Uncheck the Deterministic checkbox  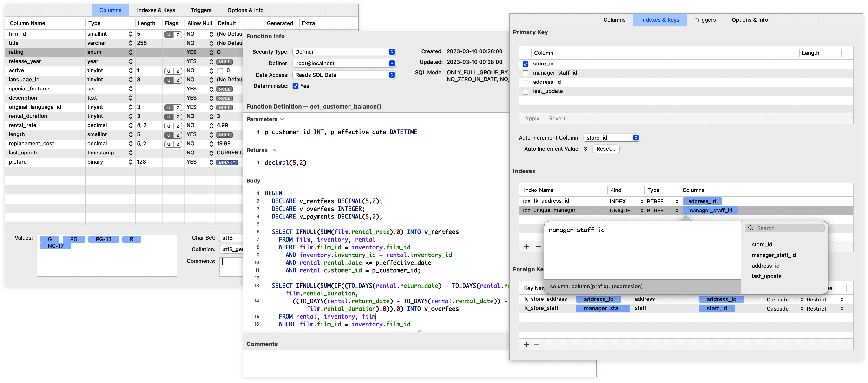(x=296, y=86)
